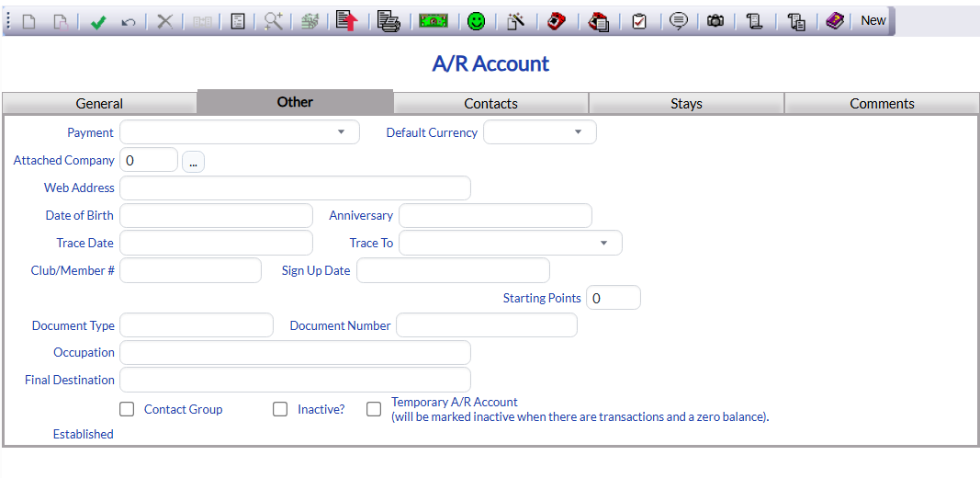The image size is (980, 478).
Task: Click the single scroll icon
Action: click(x=754, y=22)
